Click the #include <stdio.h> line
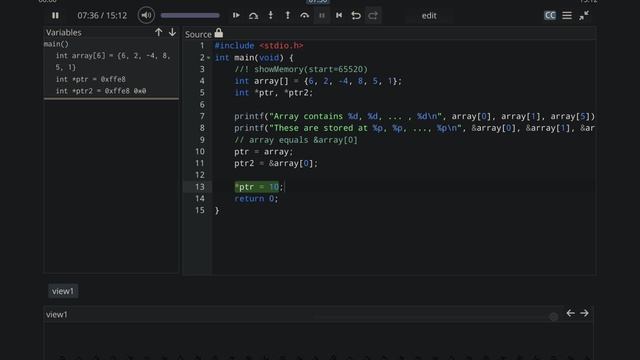Viewport: 640px width, 360px height. [x=259, y=46]
